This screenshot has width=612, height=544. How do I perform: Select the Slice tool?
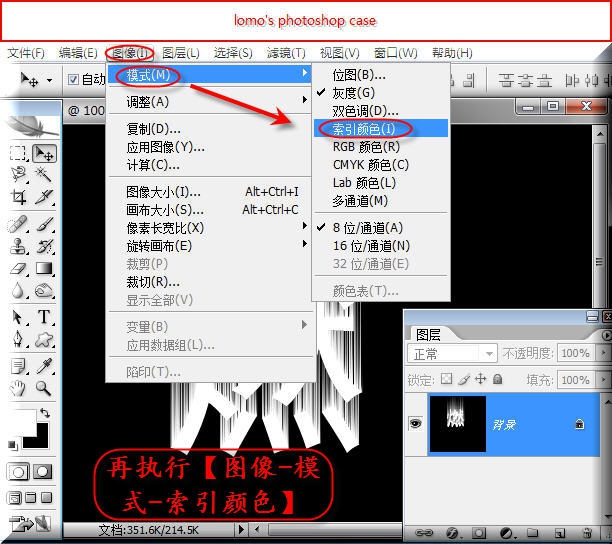[x=44, y=197]
